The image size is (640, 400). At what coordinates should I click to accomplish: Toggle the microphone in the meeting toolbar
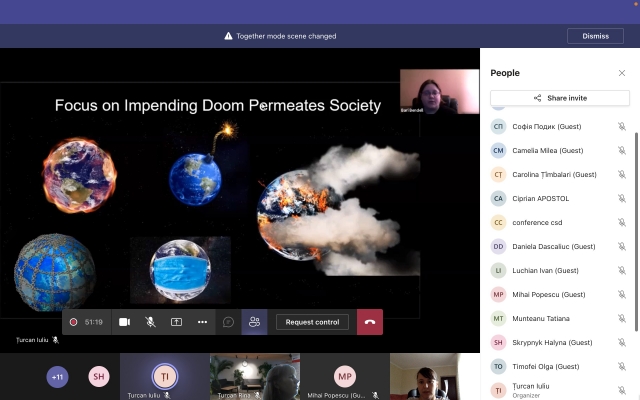pos(150,322)
